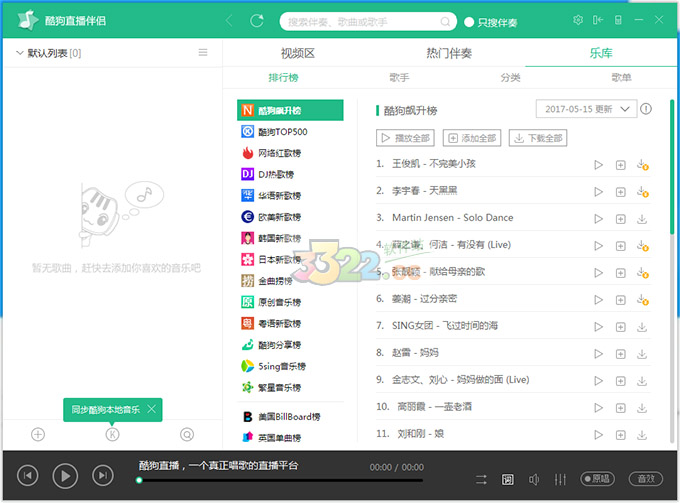
Task: Open the 2017-05-15 更新 date dropdown
Action: pyautogui.click(x=586, y=109)
